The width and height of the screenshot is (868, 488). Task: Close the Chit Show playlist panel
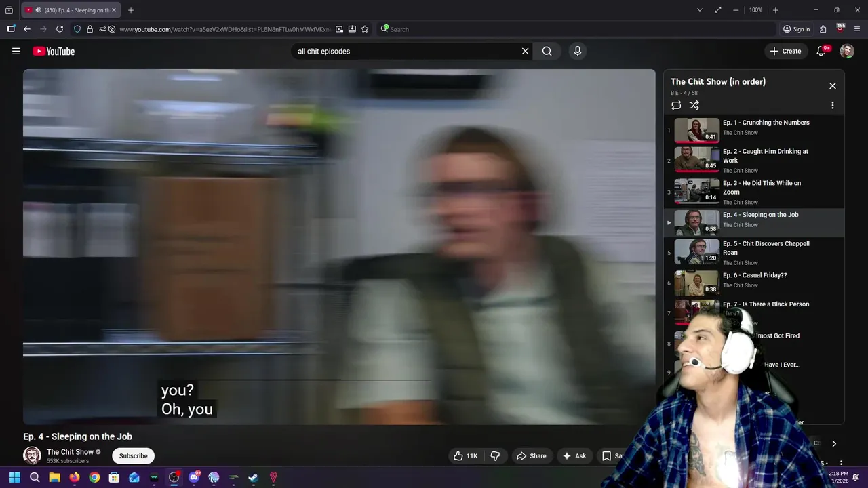click(x=833, y=86)
